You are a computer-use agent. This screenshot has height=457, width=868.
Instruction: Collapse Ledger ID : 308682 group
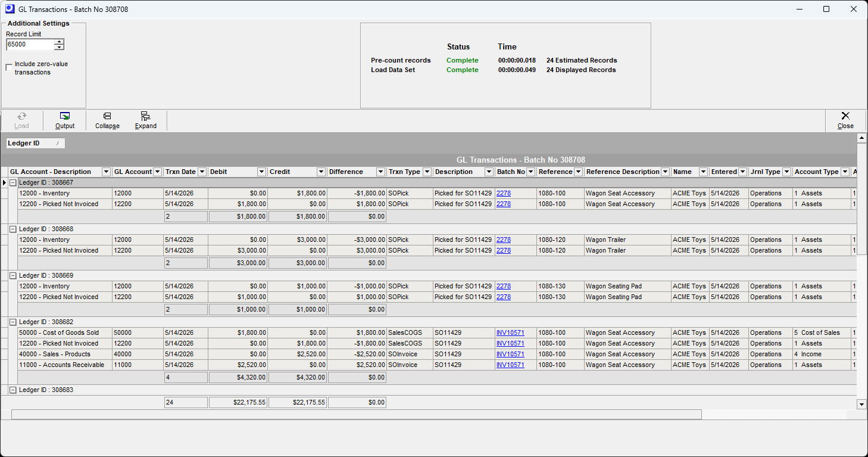(13, 322)
